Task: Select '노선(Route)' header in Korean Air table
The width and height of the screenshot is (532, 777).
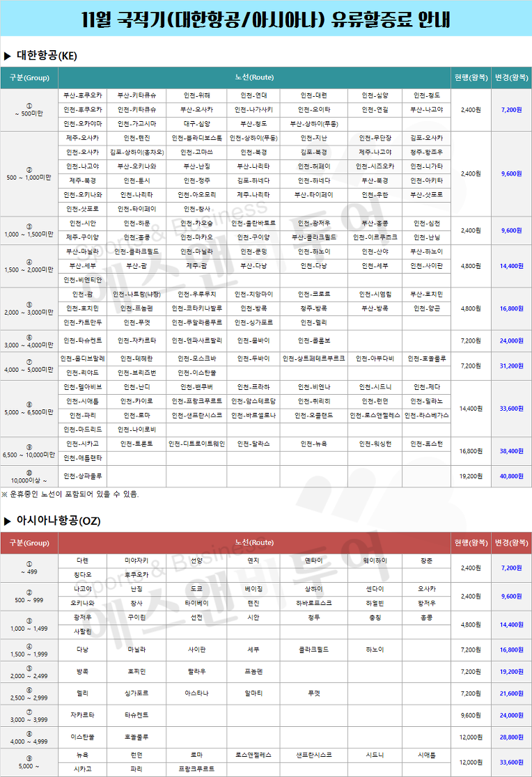Action: [x=254, y=78]
